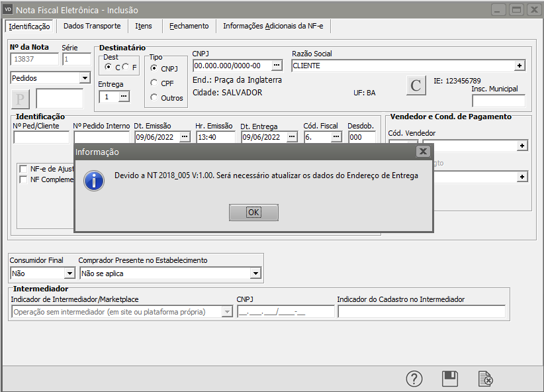
Task: Click the large C client button
Action: [416, 85]
